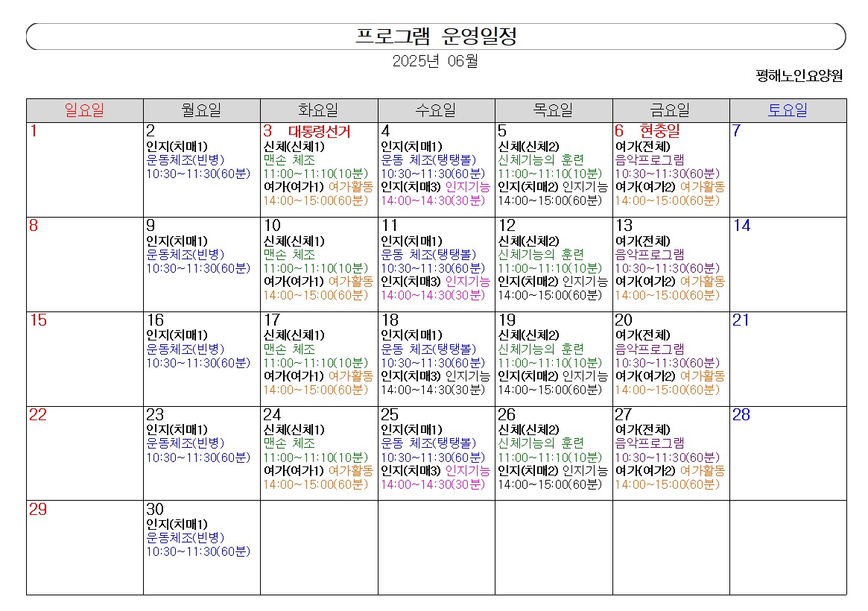Screen dimensions: 868x611
Task: Click day number 16
Action: click(x=155, y=320)
